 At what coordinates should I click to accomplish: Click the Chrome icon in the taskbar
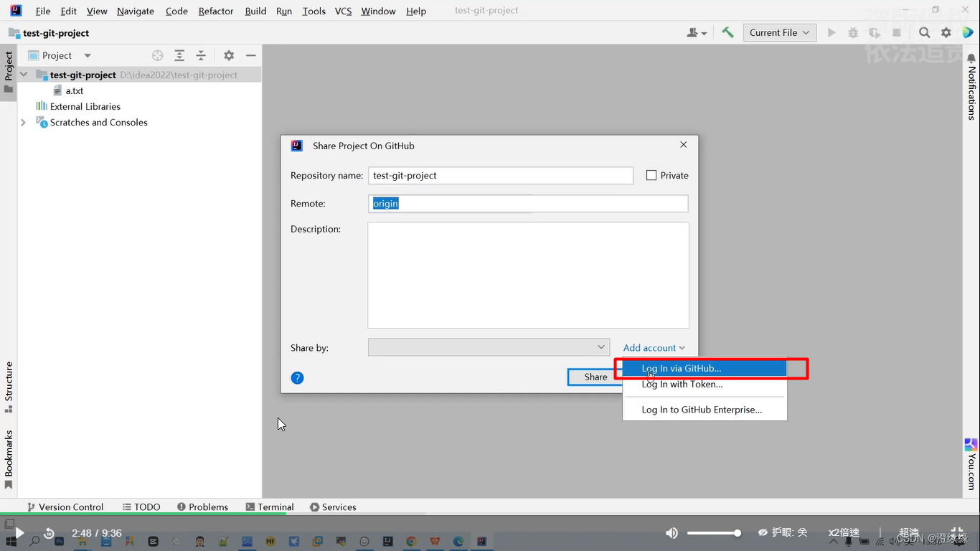(x=411, y=542)
